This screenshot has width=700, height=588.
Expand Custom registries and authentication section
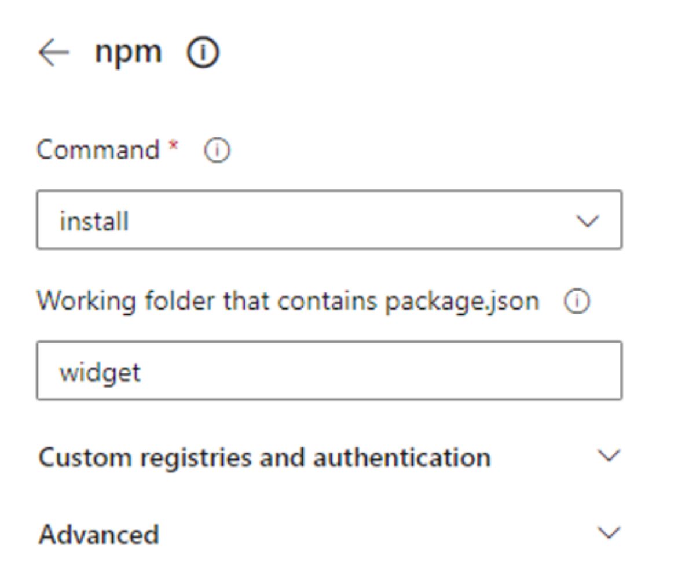point(329,457)
